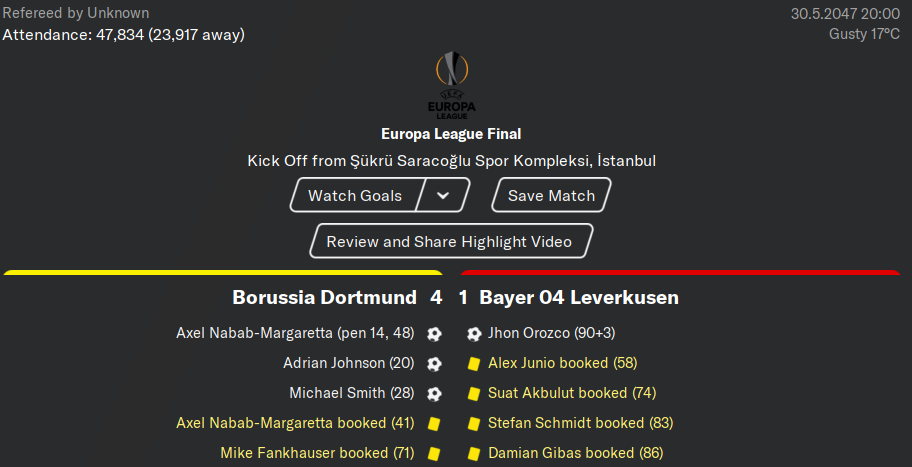Open Borussia Dortmund team name link
Viewport: 912px width, 467px height.
pyautogui.click(x=325, y=298)
